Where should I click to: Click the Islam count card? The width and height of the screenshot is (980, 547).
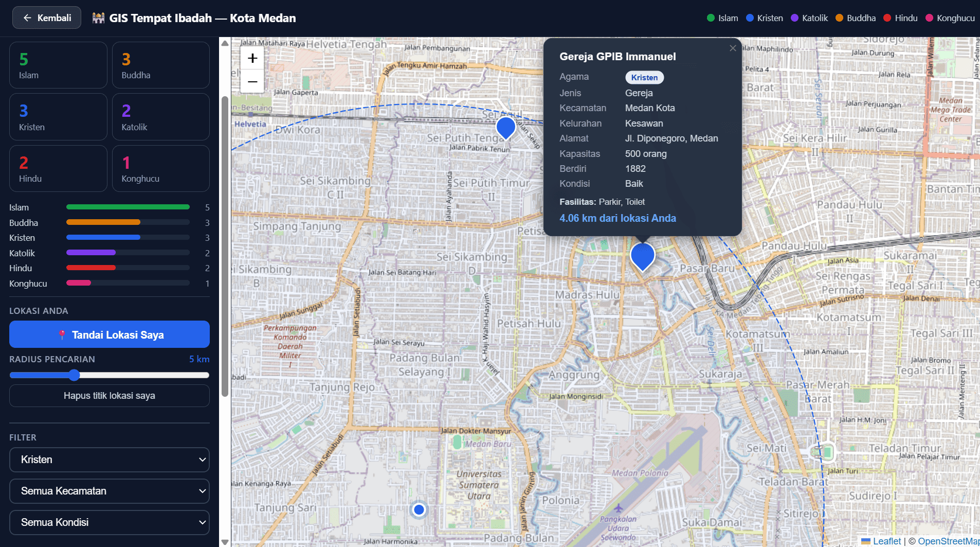58,65
